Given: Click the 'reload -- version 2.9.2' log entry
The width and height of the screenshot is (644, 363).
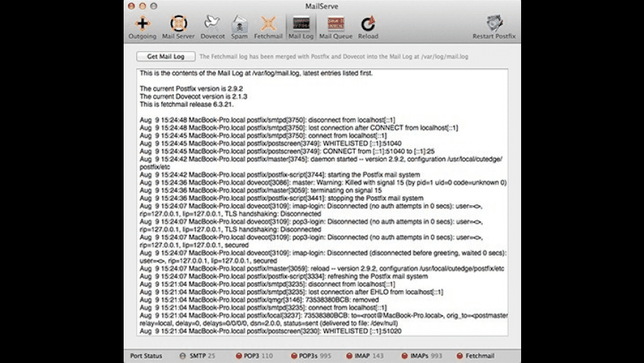Looking at the screenshot, I should coord(322,268).
